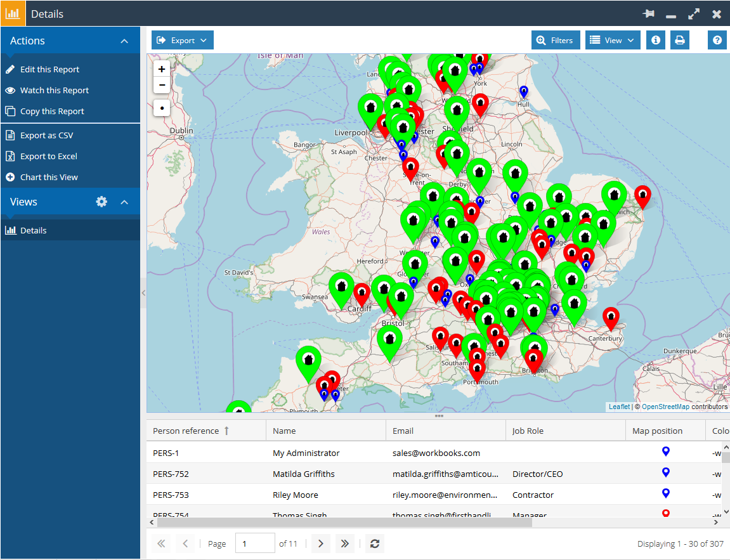730x560 pixels.
Task: Zoom out of the map
Action: tap(162, 85)
